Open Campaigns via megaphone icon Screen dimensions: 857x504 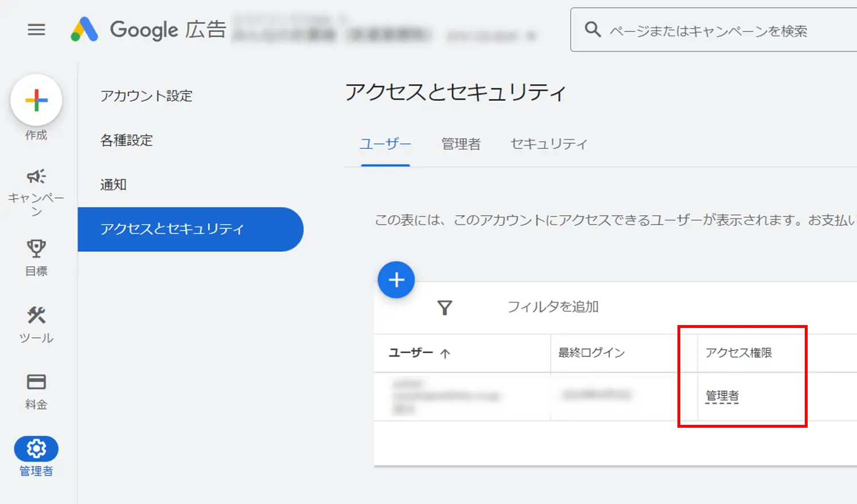click(36, 177)
